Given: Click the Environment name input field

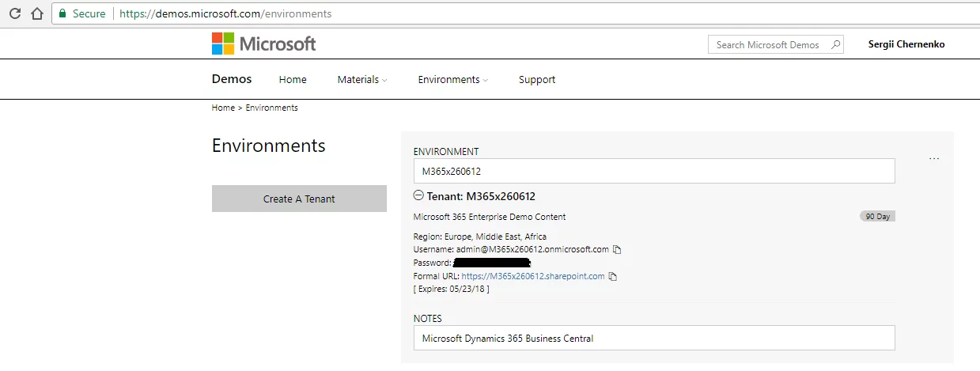Looking at the screenshot, I should tap(654, 171).
